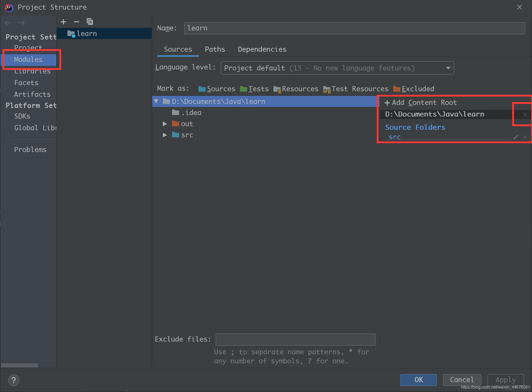The height and width of the screenshot is (392, 532).
Task: Click the copy module icon
Action: point(89,22)
